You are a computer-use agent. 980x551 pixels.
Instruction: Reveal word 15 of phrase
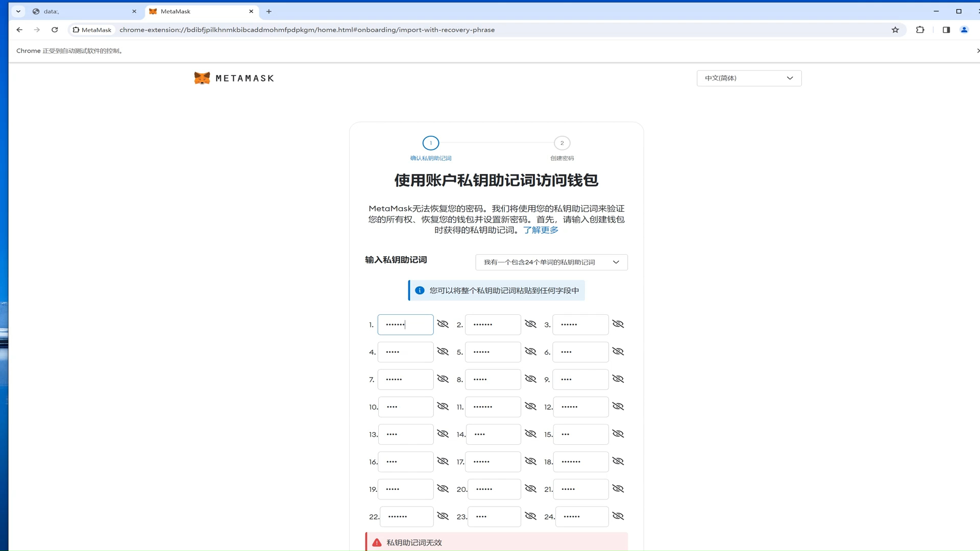tap(618, 434)
